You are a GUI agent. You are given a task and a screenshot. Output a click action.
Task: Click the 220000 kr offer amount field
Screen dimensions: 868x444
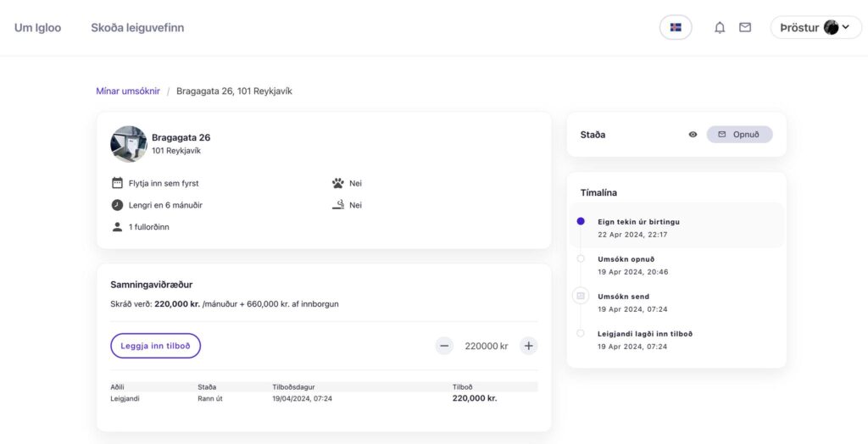click(486, 346)
